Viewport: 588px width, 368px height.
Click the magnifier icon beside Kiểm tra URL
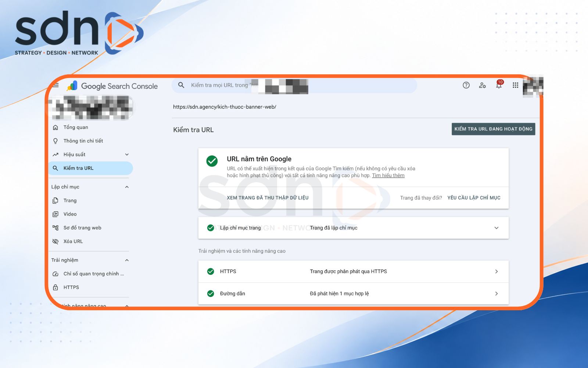(x=55, y=168)
